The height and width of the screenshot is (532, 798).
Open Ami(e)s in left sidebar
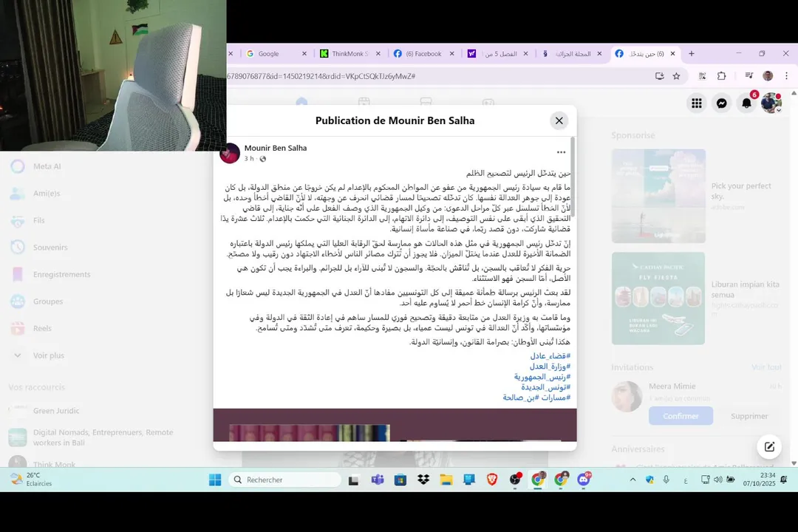point(47,194)
